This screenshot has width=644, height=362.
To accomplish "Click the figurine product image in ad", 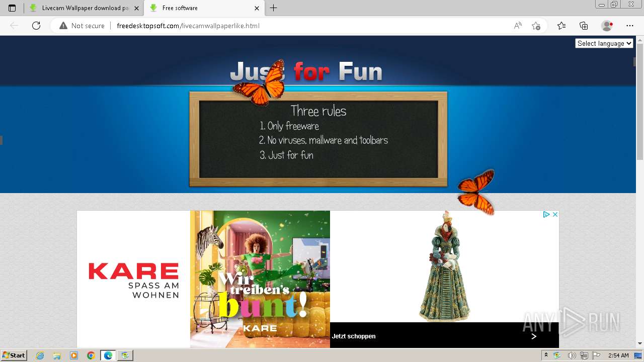I will click(x=445, y=266).
